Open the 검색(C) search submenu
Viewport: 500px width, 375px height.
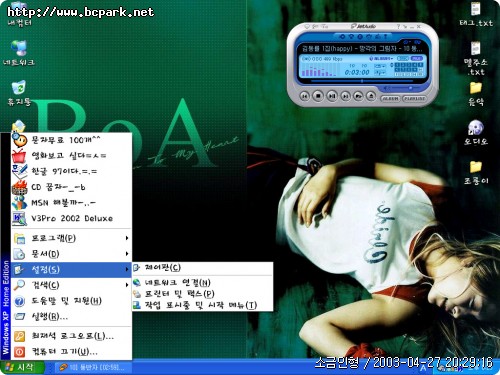click(x=71, y=285)
